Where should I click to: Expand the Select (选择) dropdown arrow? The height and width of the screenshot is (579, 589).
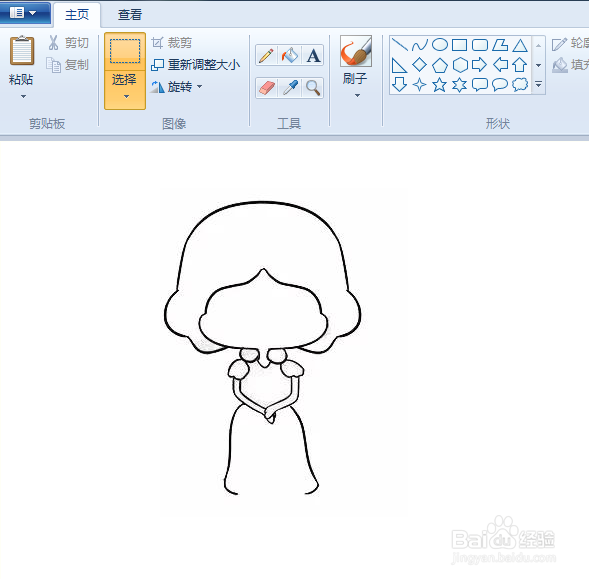point(126,97)
